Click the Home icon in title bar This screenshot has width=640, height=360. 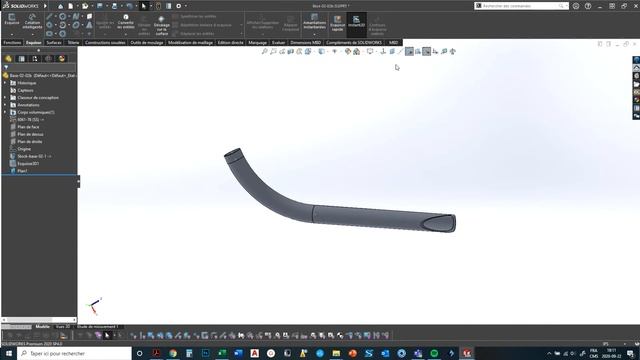pyautogui.click(x=60, y=6)
